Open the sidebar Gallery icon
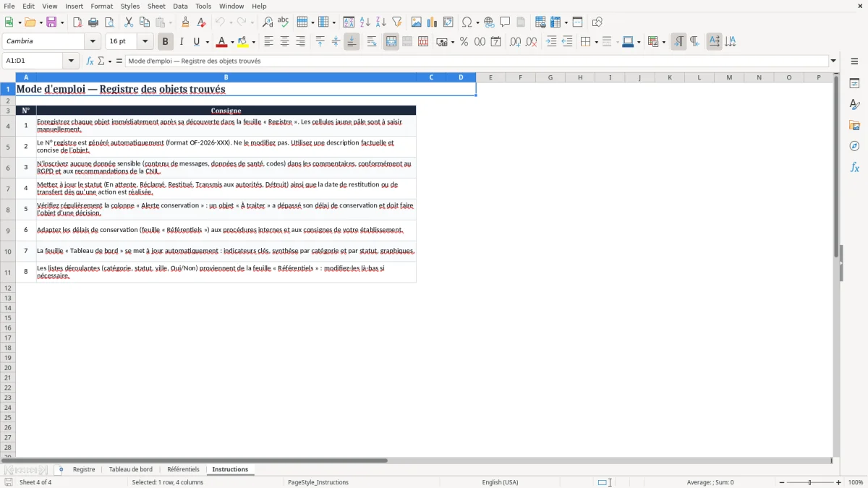 click(854, 125)
